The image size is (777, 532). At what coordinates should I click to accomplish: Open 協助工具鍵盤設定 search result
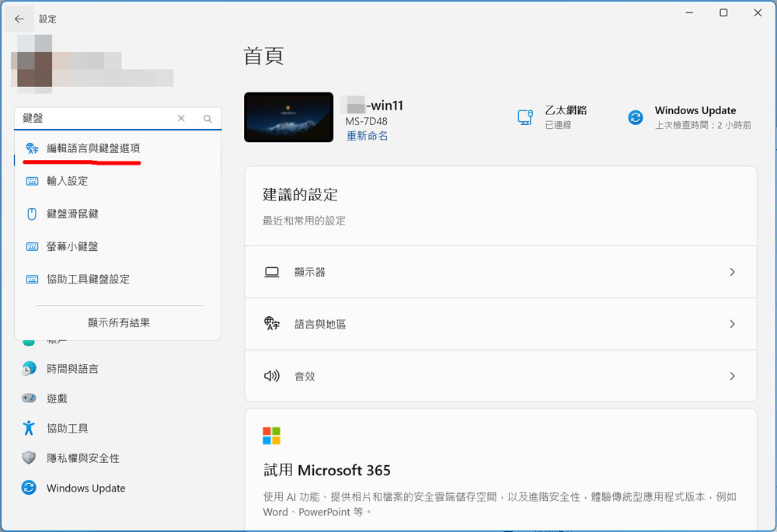pos(118,280)
